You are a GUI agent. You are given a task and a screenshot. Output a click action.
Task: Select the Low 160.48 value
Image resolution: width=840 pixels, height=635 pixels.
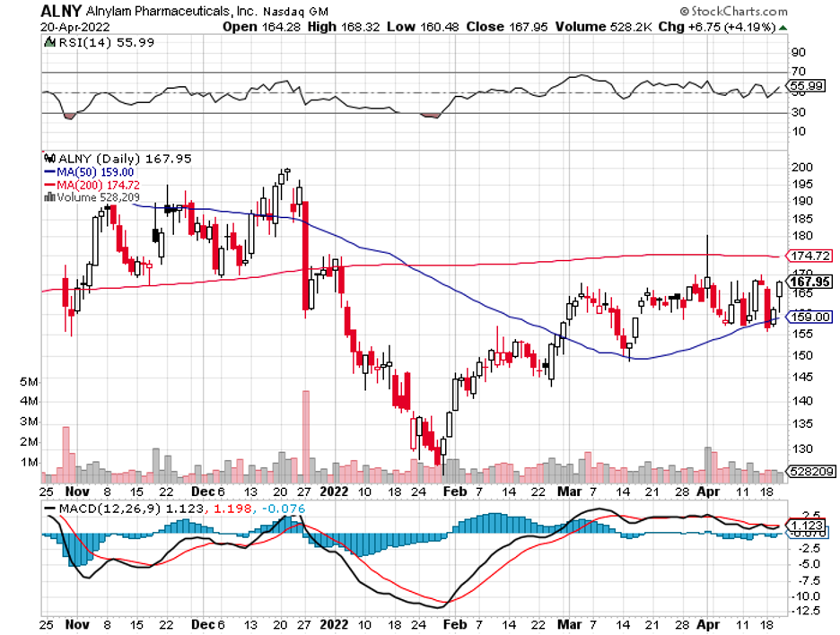[423, 27]
